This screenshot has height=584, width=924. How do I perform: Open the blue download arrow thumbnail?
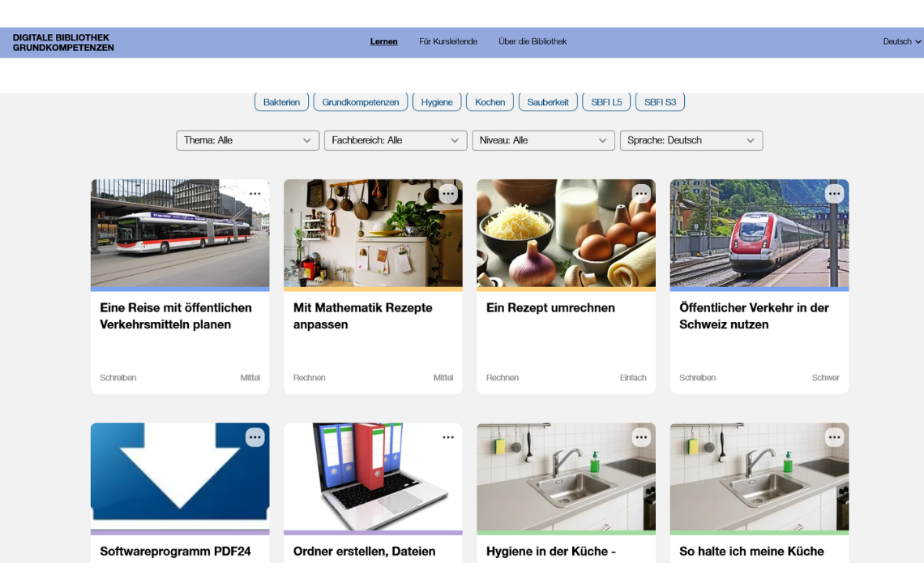click(180, 476)
